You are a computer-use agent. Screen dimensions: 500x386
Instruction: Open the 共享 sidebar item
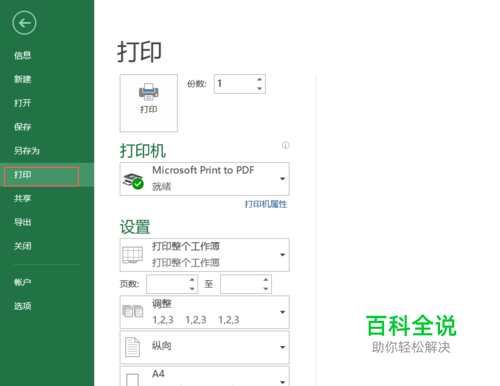click(22, 198)
